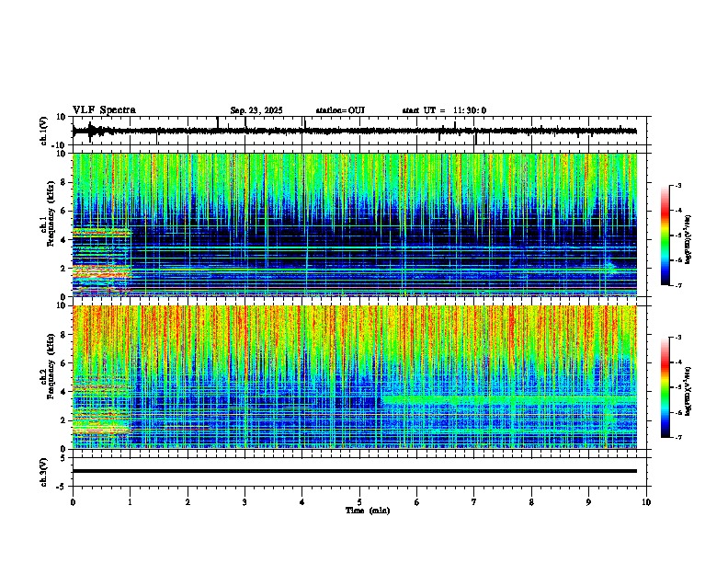Click the "-7" label on ch.1 colorbar
The height and width of the screenshot is (563, 728).
[677, 285]
